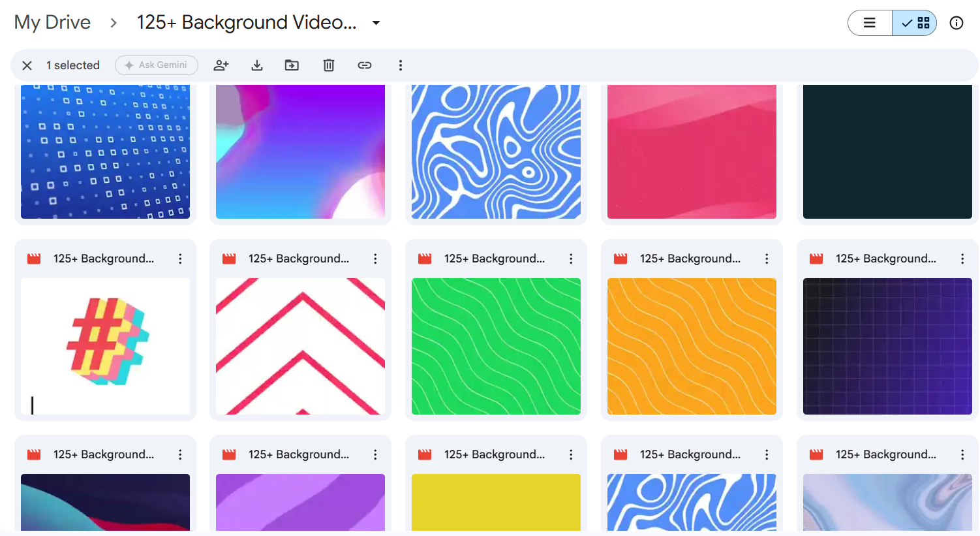This screenshot has height=536, width=980.
Task: Click the "1 selected" label
Action: point(73,65)
